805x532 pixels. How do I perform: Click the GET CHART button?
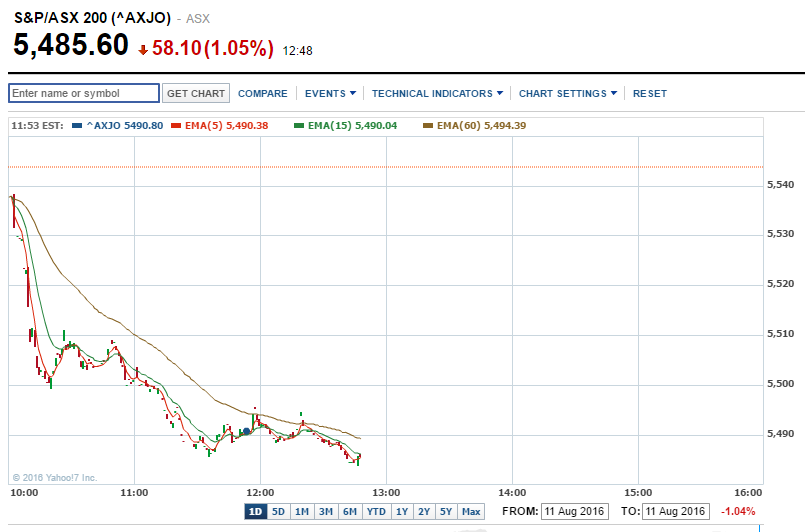pos(196,93)
